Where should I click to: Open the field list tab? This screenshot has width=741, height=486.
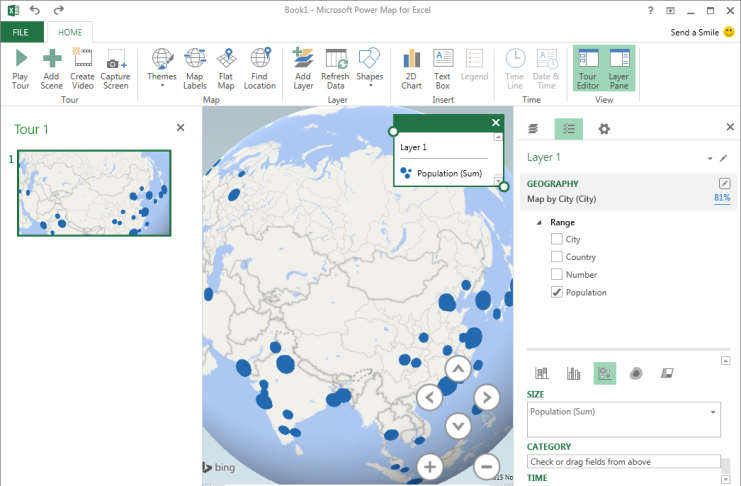click(x=569, y=129)
